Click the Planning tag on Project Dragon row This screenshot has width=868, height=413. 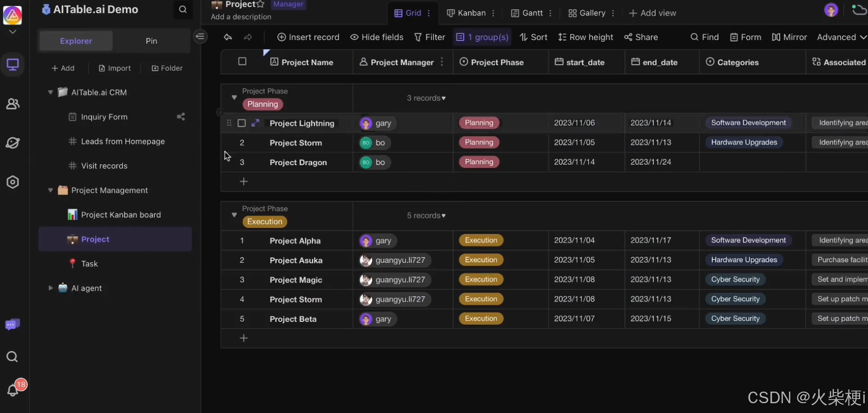pyautogui.click(x=479, y=162)
